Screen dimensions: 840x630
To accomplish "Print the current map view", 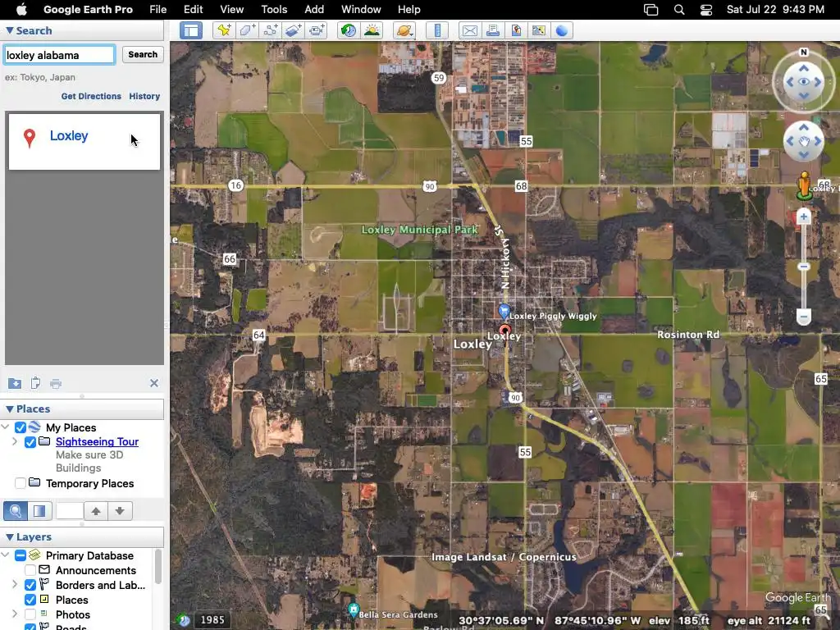I will [x=493, y=30].
